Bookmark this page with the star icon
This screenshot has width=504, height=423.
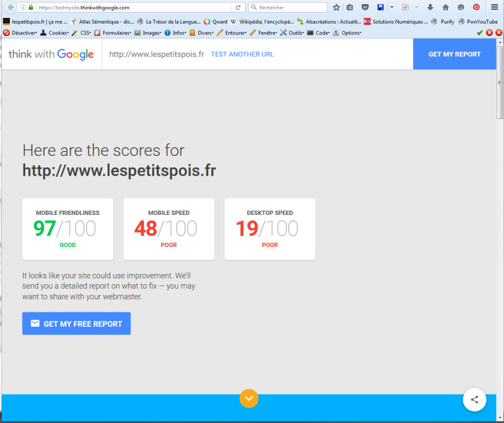point(336,7)
